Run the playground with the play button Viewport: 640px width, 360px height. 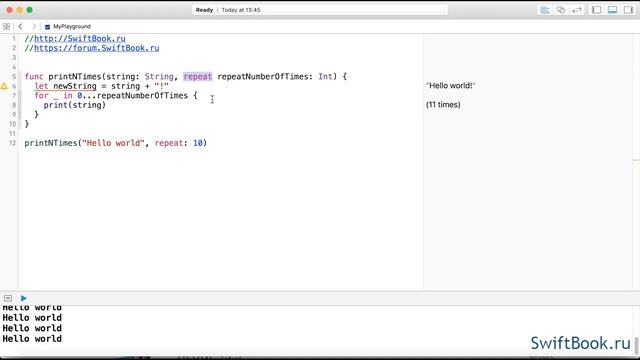click(24, 298)
